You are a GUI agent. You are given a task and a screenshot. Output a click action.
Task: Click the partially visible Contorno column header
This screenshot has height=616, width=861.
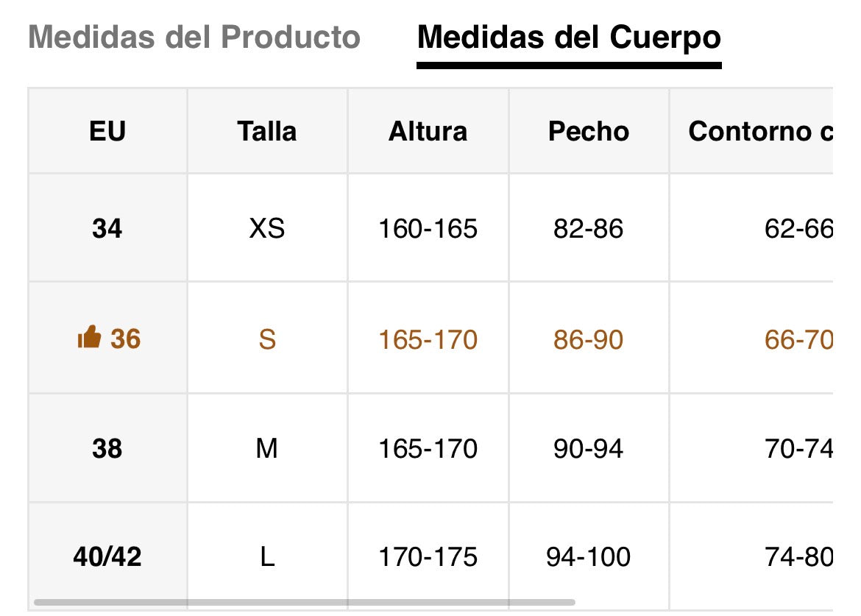coord(759,131)
